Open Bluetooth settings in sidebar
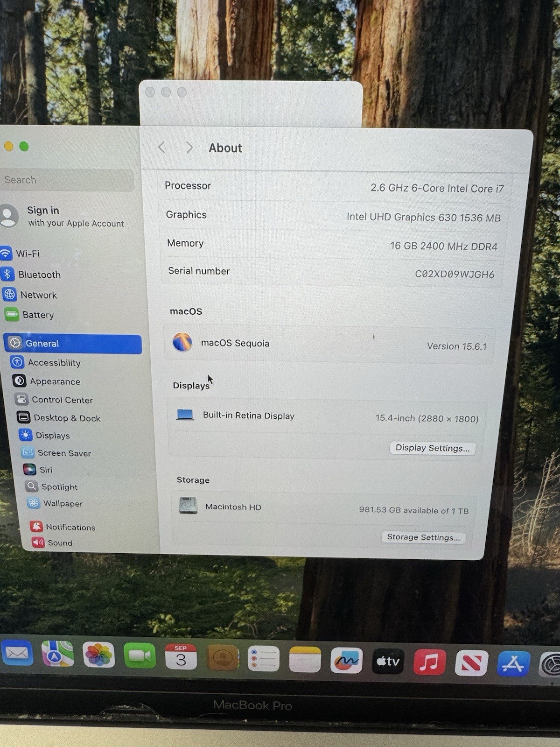The width and height of the screenshot is (560, 747). pos(32,275)
